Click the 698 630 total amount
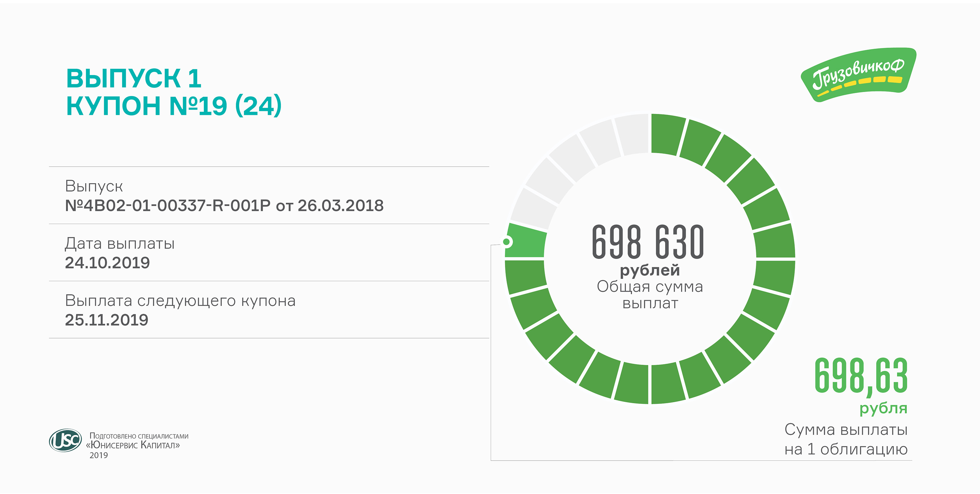This screenshot has height=494, width=980. [x=648, y=242]
